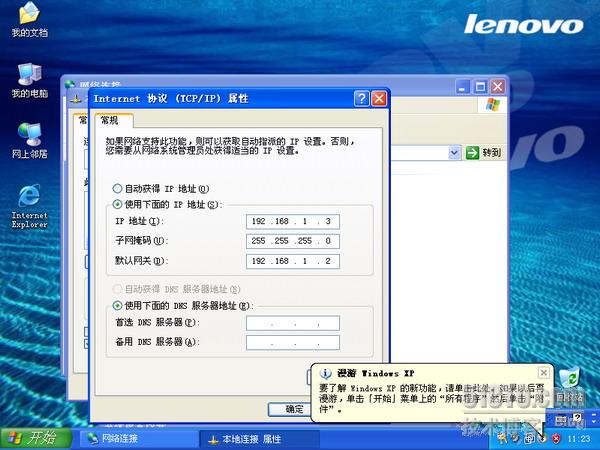The image size is (600, 450).
Task: Click the 子网掩码 input field
Action: pos(293,241)
